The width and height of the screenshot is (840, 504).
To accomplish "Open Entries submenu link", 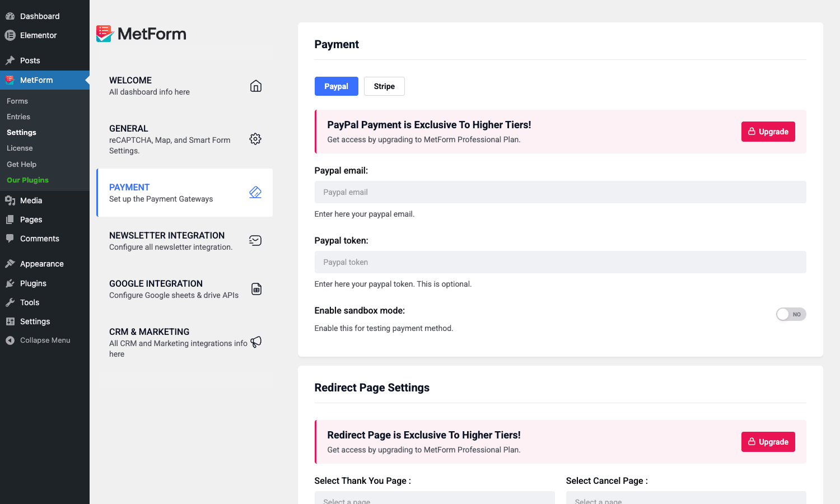I will coord(18,116).
